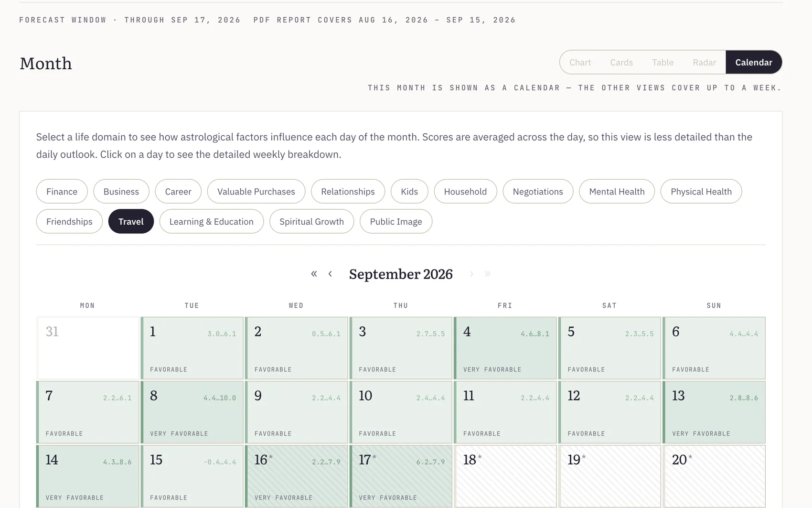The width and height of the screenshot is (812, 508).
Task: Click the September 2026 month heading
Action: [x=401, y=274]
